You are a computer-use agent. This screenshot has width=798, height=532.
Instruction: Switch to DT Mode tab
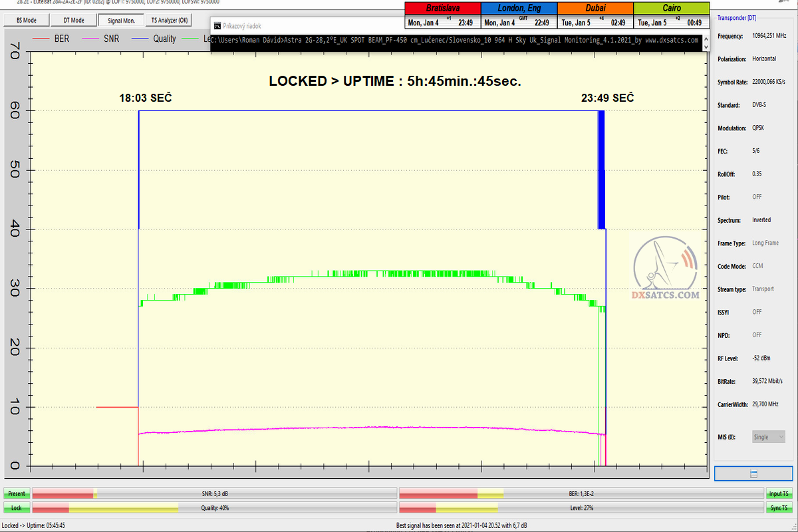[x=74, y=21]
